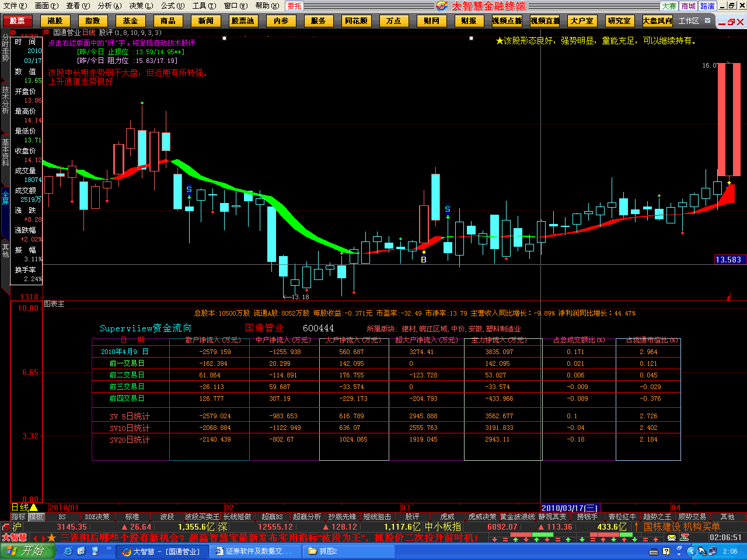
Task: Select the 指数 toolbar button
Action: click(x=93, y=21)
